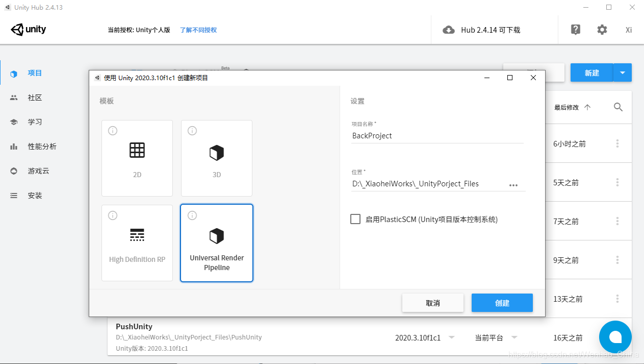This screenshot has width=644, height=364.
Task: Click the project name field BackProject
Action: coord(437,136)
